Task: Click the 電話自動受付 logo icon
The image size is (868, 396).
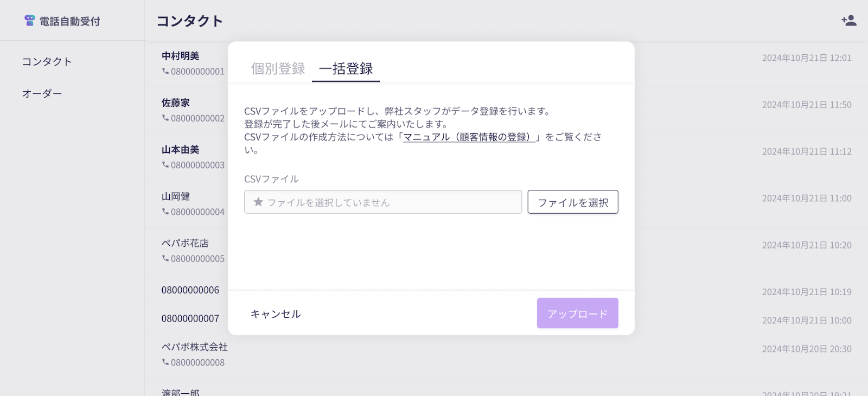Action: [30, 21]
